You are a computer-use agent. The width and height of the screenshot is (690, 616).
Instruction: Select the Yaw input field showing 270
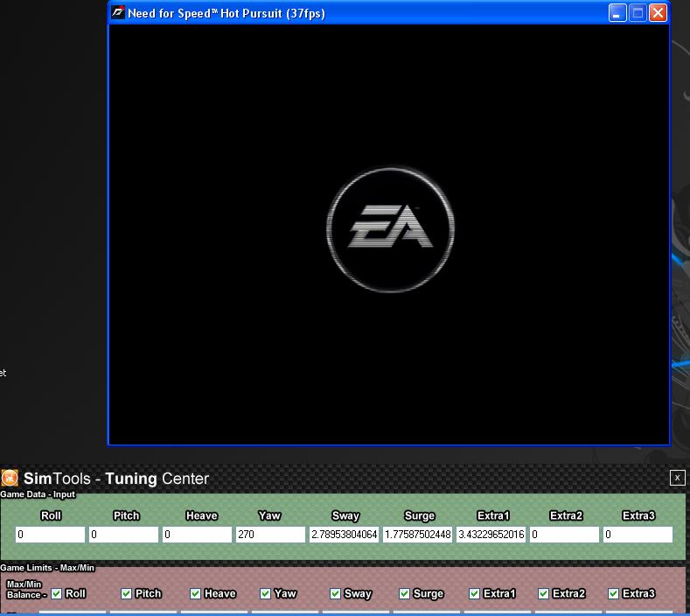tap(270, 534)
